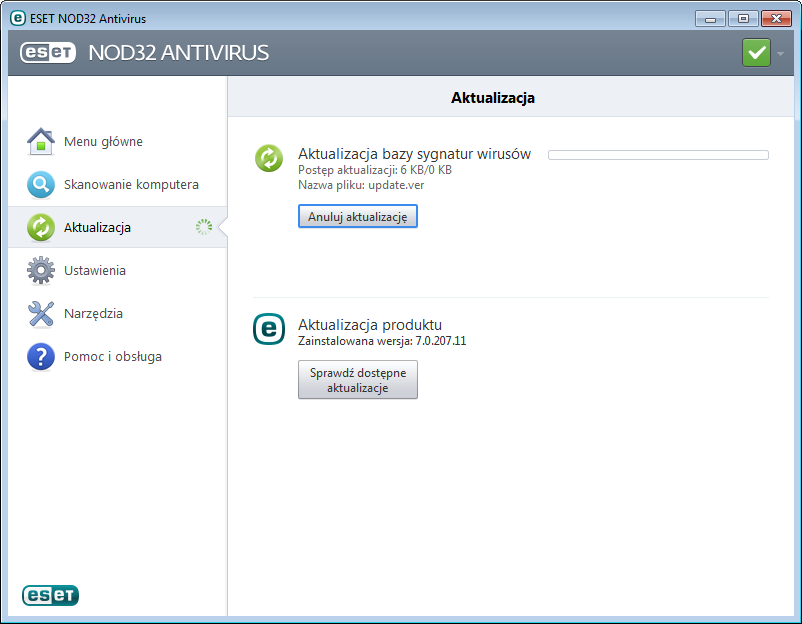Click Sprawdź dostępne aktualizacje button
This screenshot has height=624, width=802.
[x=358, y=380]
